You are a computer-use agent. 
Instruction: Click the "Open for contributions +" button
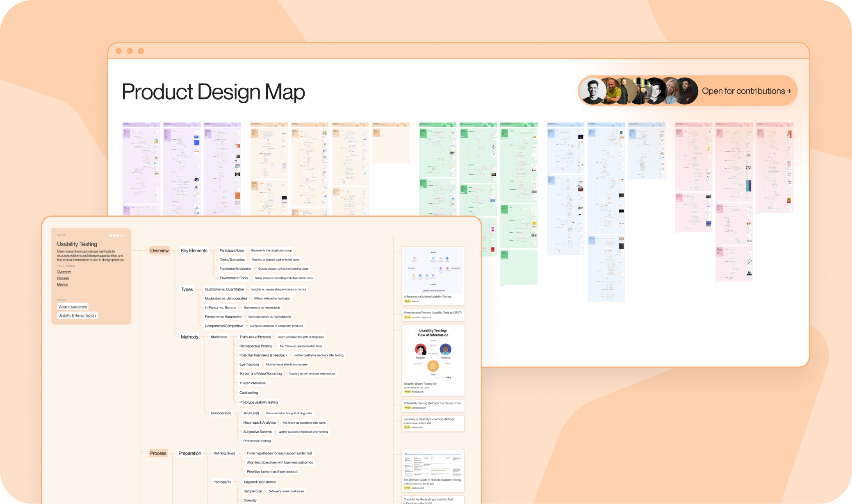(746, 91)
